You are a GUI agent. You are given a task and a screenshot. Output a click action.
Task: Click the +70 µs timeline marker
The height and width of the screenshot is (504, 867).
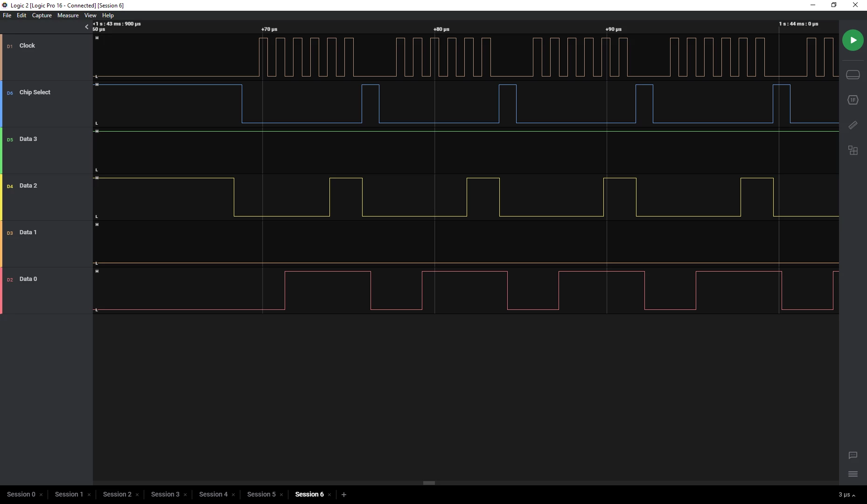(x=269, y=29)
